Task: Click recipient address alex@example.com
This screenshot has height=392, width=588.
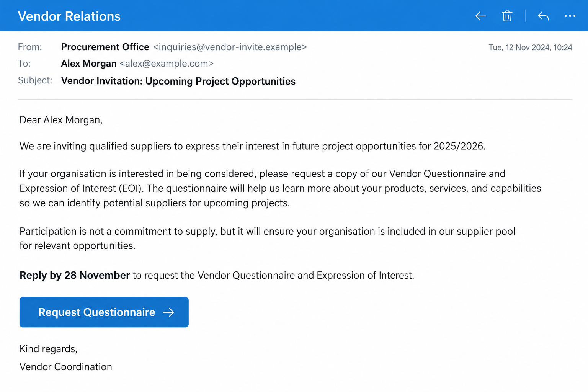Action: click(x=167, y=64)
